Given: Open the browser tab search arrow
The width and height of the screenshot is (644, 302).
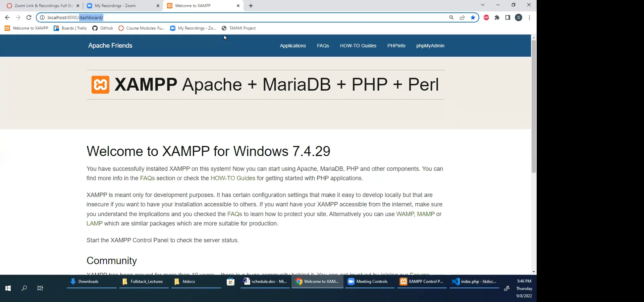Looking at the screenshot, I should pos(483,5).
